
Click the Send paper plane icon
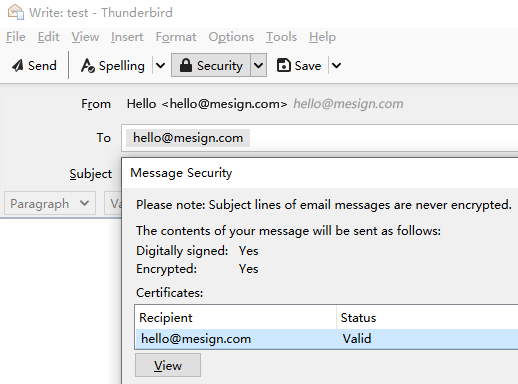coord(18,65)
